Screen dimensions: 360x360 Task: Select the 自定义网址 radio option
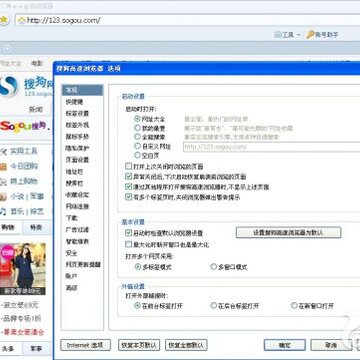(137, 146)
